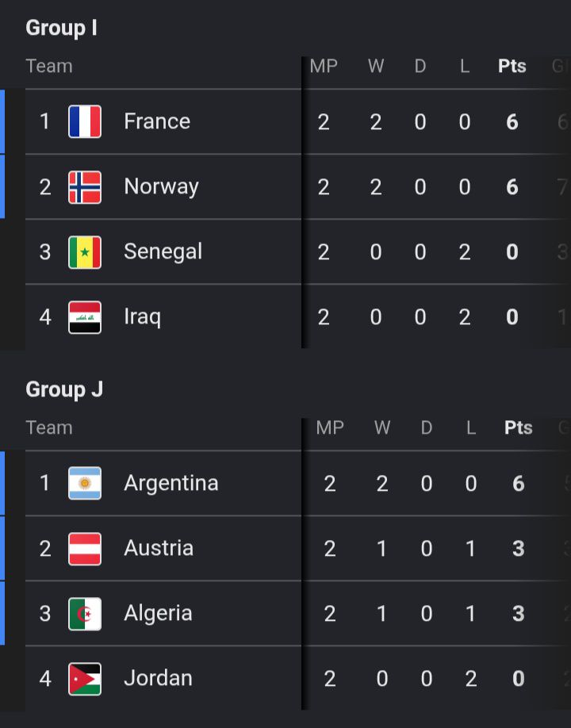
Task: Open the Argentina flag icon
Action: pos(85,483)
